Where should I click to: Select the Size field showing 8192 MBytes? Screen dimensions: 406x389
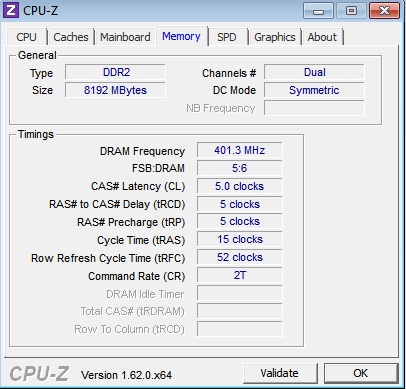115,90
